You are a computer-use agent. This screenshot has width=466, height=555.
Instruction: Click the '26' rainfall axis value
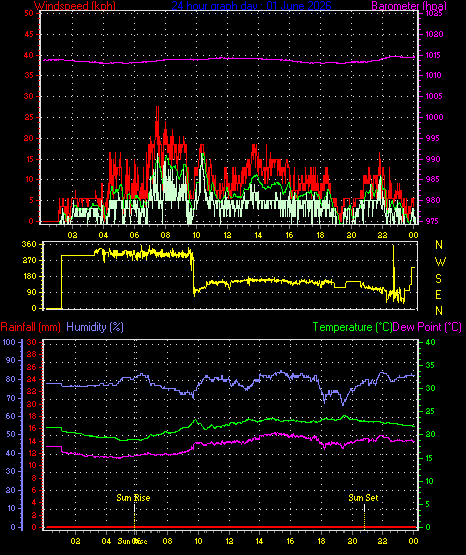32,367
